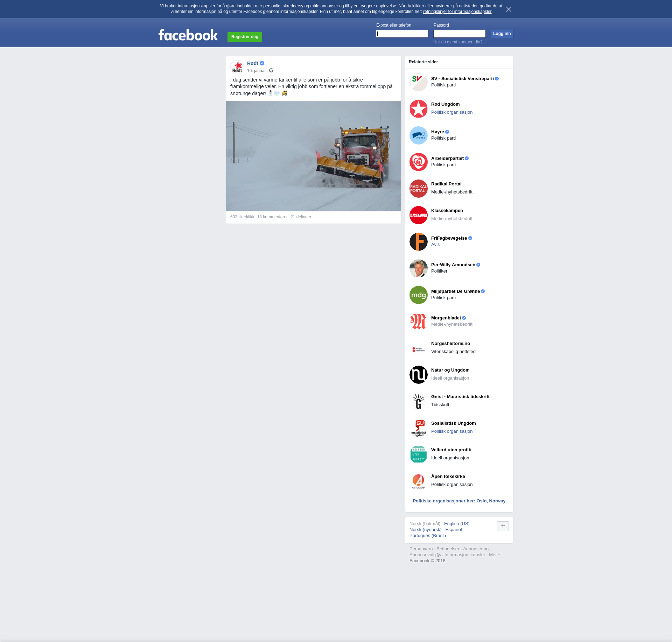Image resolution: width=672 pixels, height=642 pixels.
Task: Switch language to English (US)
Action: [x=457, y=524]
